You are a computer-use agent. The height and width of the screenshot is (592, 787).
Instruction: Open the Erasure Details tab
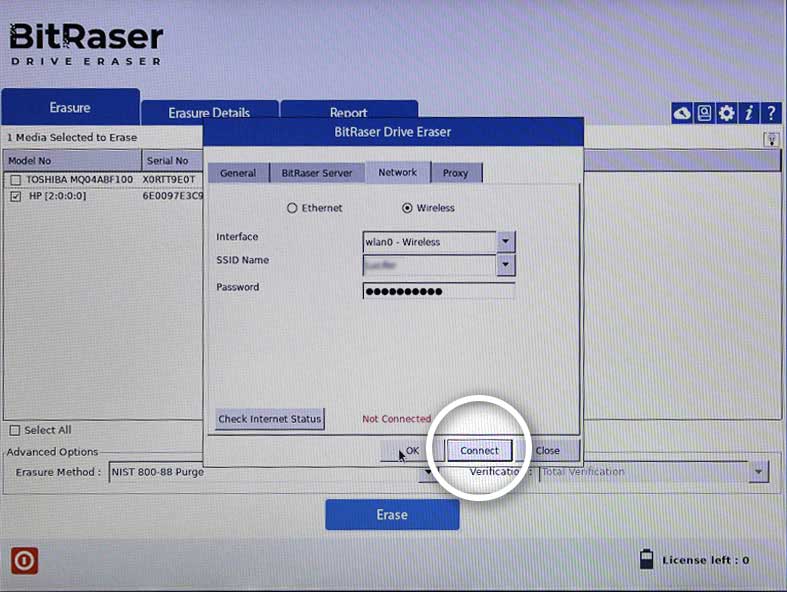209,112
